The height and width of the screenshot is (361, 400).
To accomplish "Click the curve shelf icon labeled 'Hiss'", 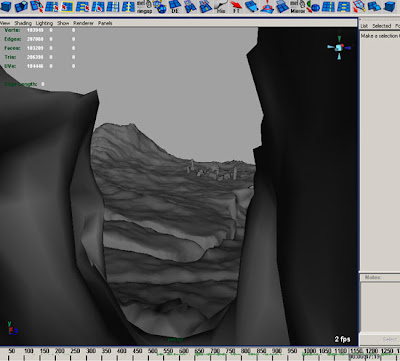I will pyautogui.click(x=221, y=6).
